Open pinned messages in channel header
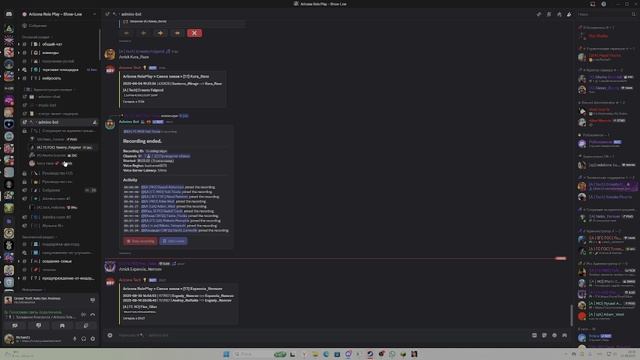 [x=559, y=14]
